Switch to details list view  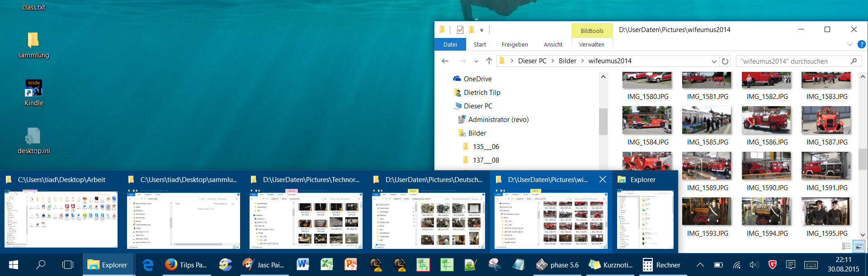coord(846,246)
